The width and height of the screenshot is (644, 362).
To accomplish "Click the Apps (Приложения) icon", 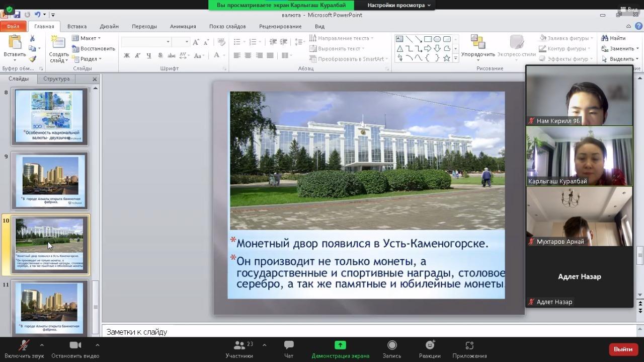I will (x=469, y=345).
